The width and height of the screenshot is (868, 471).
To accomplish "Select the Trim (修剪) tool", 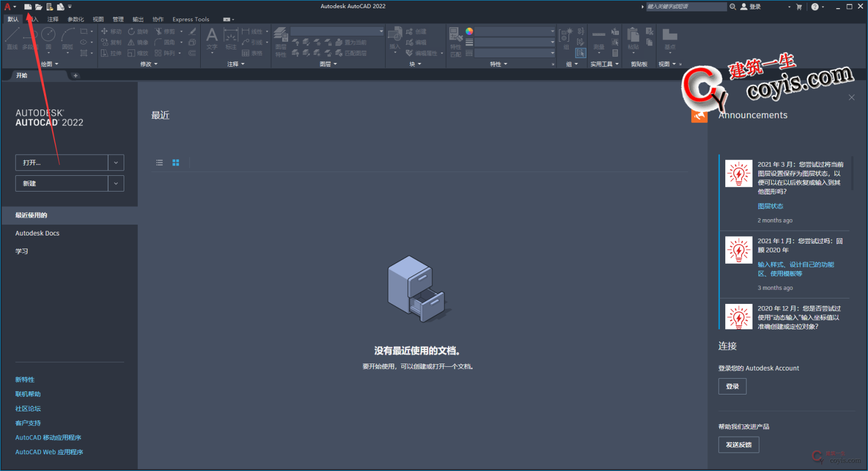I will click(165, 31).
